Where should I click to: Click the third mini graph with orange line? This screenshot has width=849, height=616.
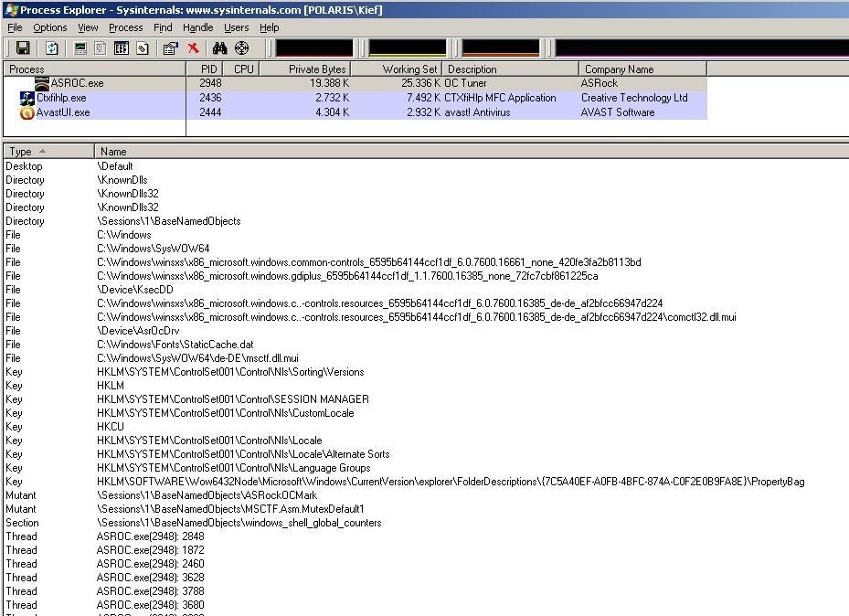[500, 48]
